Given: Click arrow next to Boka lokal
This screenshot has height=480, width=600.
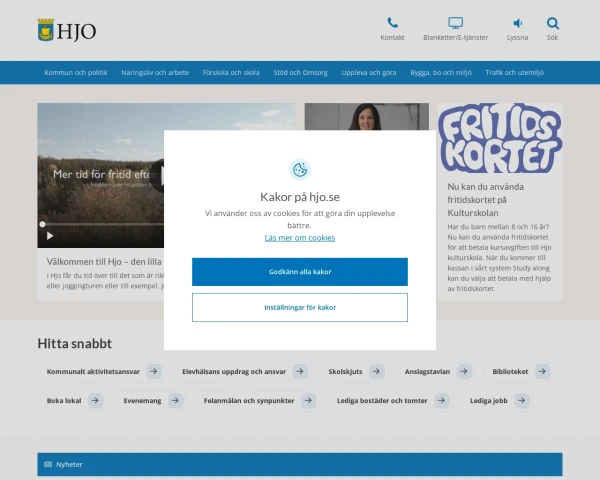Looking at the screenshot, I should (95, 400).
